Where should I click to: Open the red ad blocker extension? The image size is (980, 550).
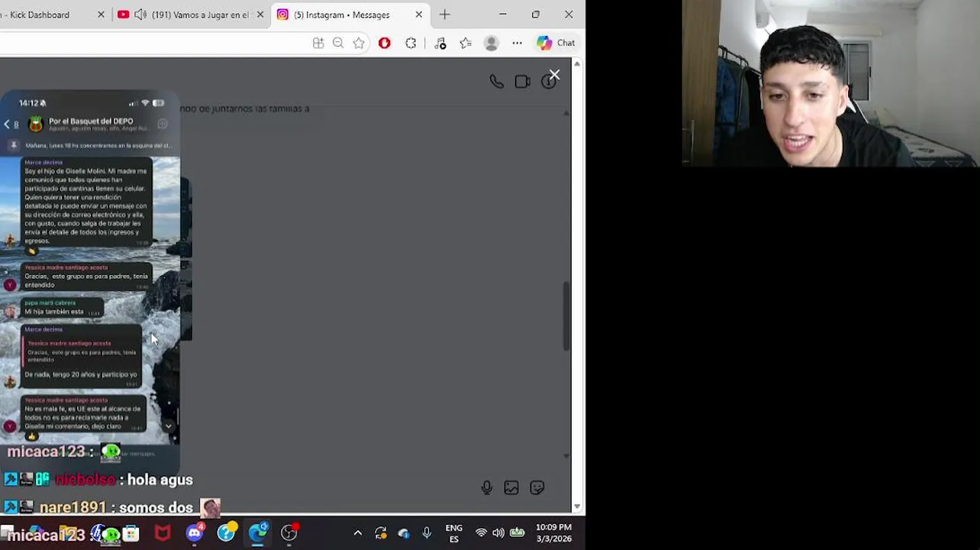[x=385, y=44]
